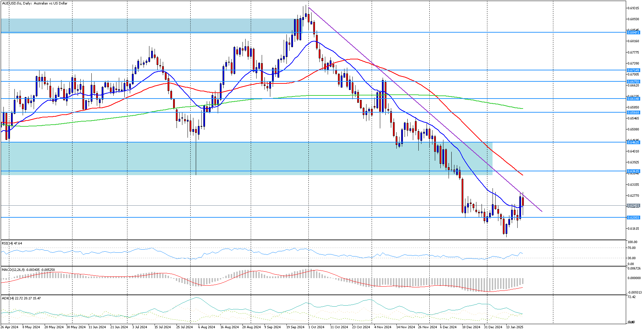Click the 26 Nov 2024 date label
Image resolution: width=644 pixels, height=331 pixels.
428,327
